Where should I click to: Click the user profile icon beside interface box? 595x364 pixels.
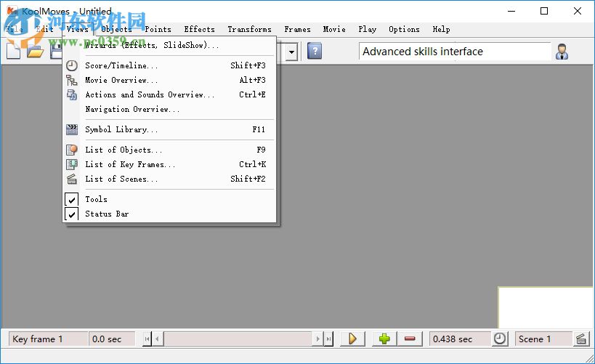pyautogui.click(x=562, y=52)
